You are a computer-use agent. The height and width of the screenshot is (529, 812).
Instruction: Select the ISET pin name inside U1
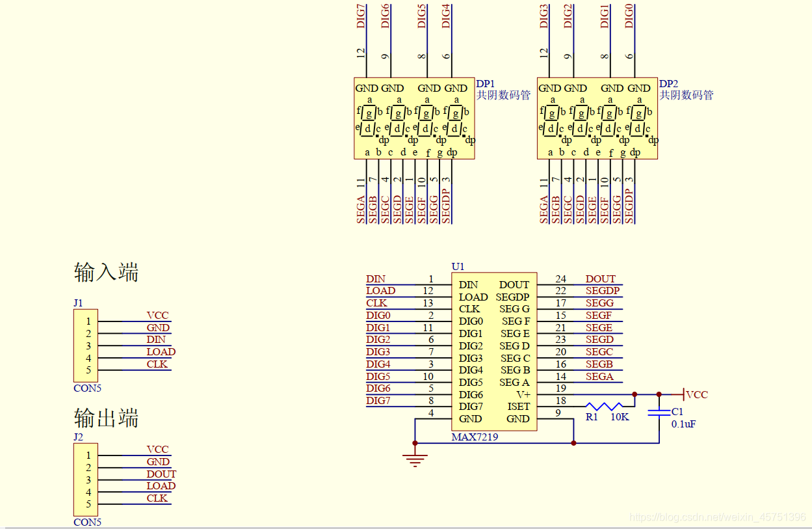click(519, 407)
